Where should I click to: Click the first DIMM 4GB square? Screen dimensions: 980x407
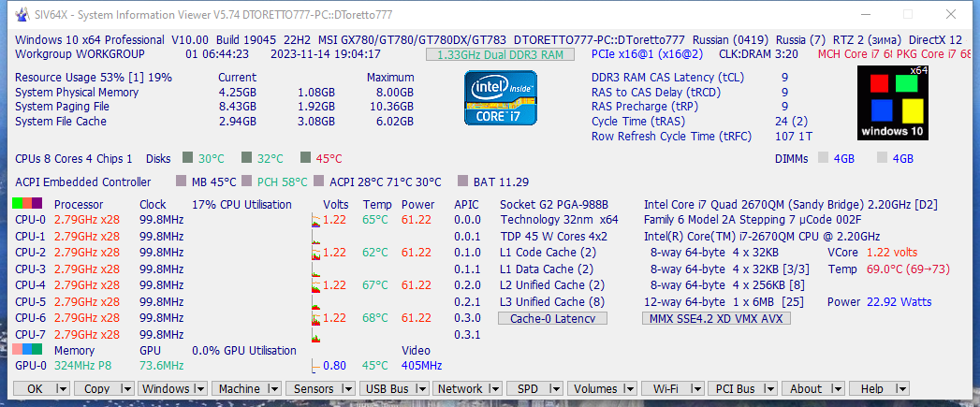click(823, 157)
